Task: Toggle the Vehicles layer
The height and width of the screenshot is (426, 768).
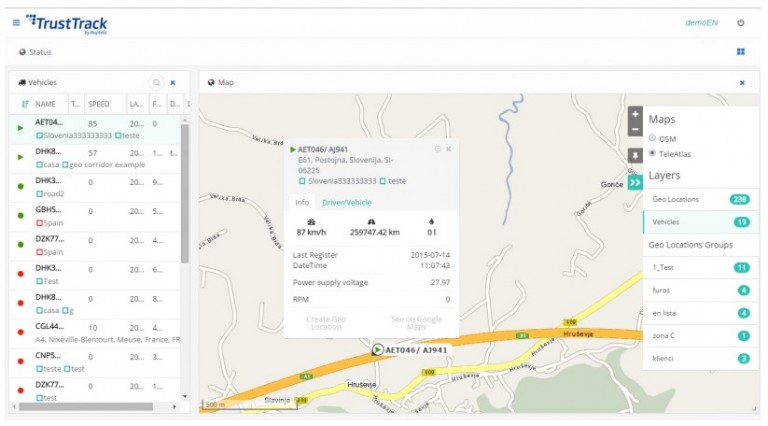Action: click(x=699, y=222)
